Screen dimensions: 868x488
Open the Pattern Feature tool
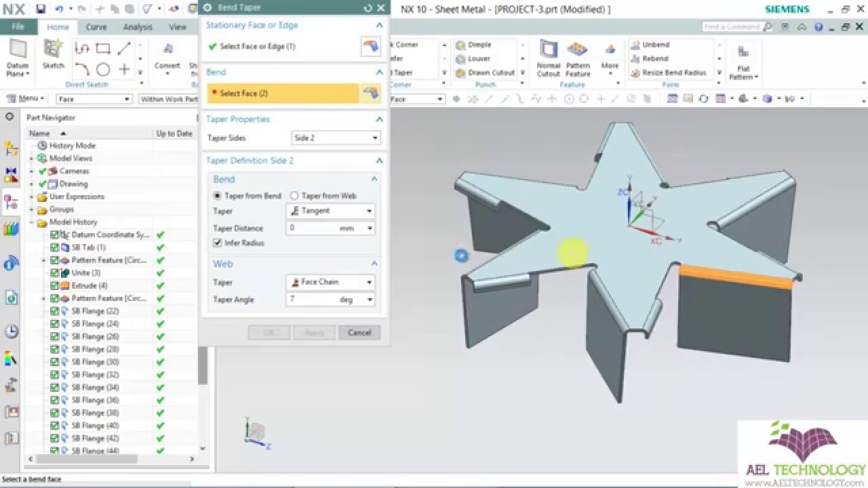coord(578,58)
